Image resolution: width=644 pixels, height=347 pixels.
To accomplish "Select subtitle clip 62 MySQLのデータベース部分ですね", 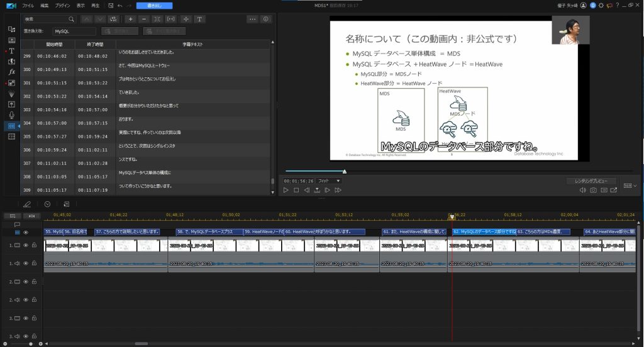I will [x=484, y=232].
